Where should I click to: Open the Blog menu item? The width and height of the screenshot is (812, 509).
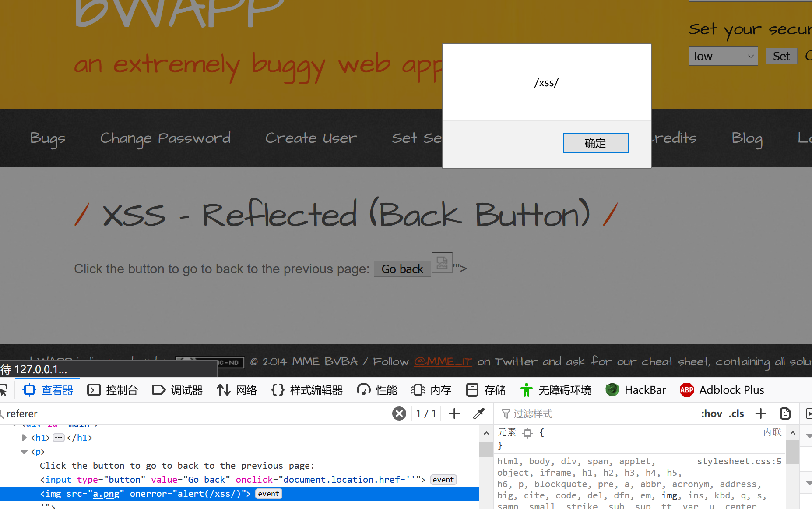point(747,139)
